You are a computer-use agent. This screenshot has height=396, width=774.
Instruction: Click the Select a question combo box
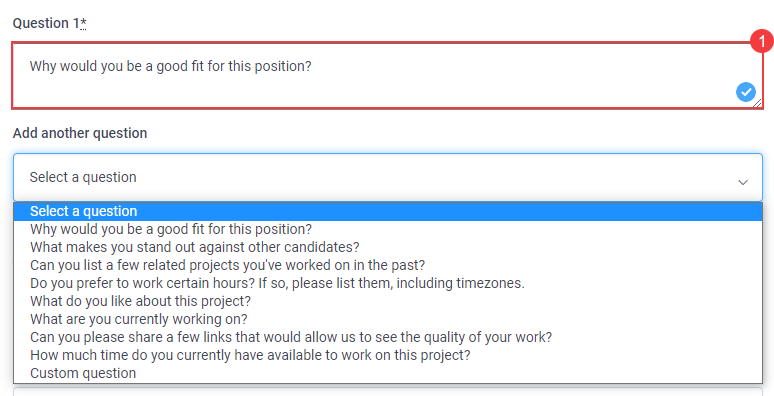(x=388, y=177)
